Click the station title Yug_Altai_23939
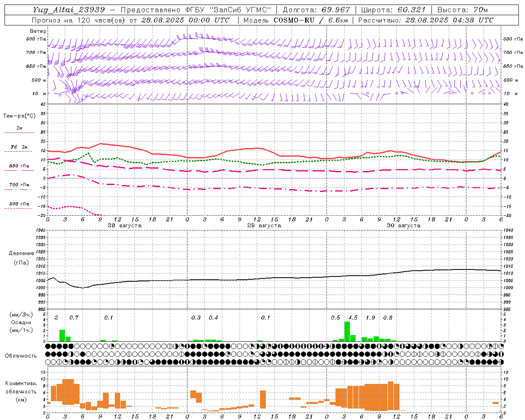This screenshot has width=525, height=420. 69,10
